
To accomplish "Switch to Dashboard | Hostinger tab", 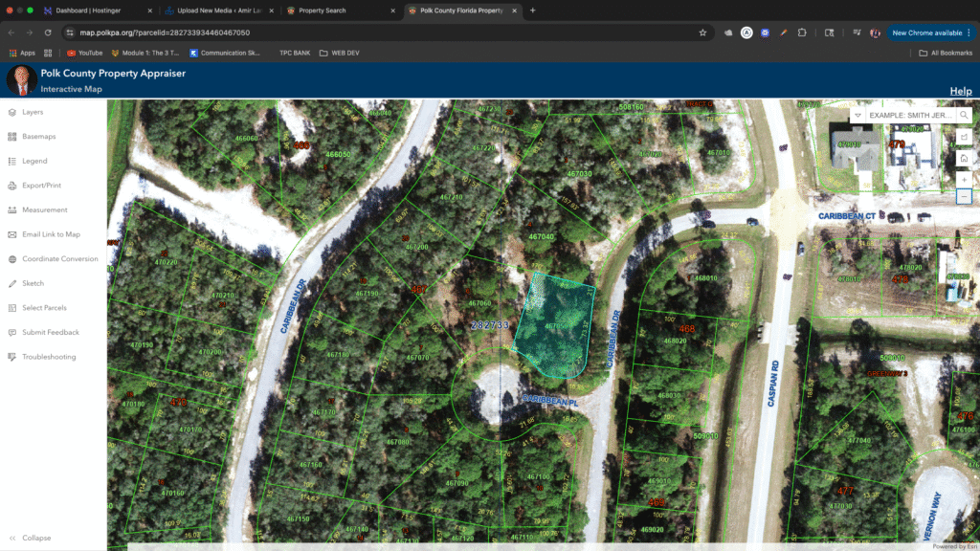I will pos(91,11).
